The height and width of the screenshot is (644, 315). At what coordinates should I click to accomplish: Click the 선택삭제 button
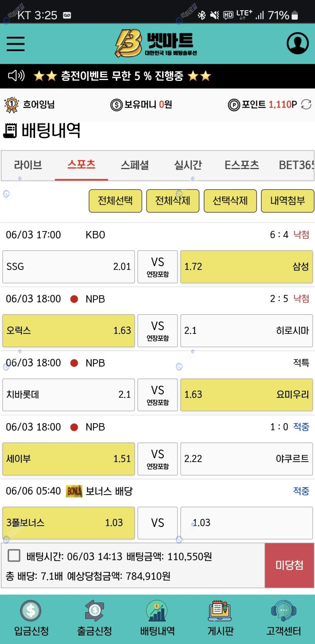click(230, 201)
